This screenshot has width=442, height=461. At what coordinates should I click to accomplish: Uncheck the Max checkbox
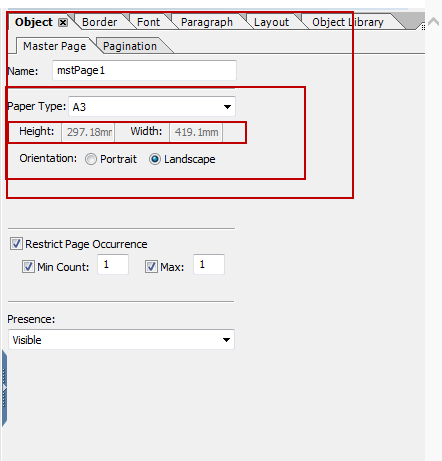click(x=151, y=267)
